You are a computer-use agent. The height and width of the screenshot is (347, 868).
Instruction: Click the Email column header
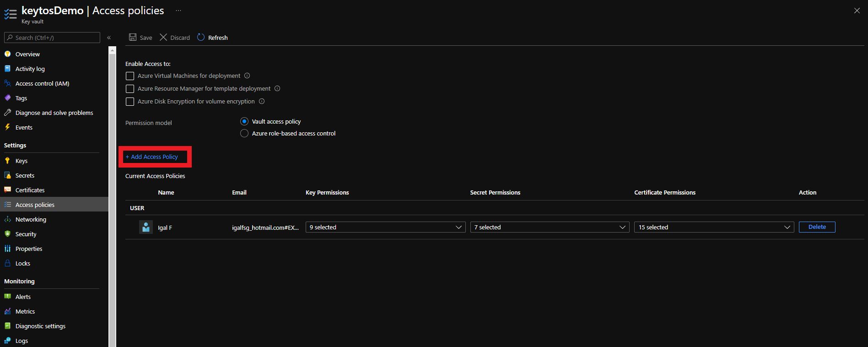click(x=239, y=193)
